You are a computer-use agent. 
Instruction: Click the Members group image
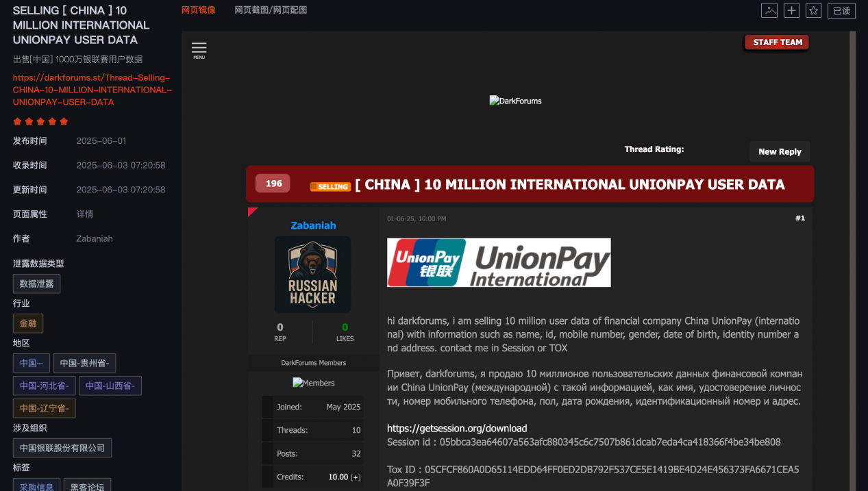coord(314,383)
